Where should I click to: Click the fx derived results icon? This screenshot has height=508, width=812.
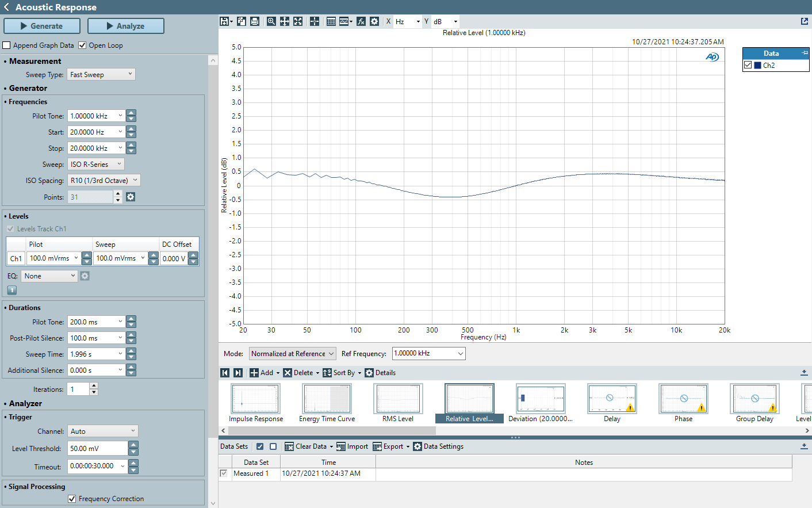click(359, 21)
